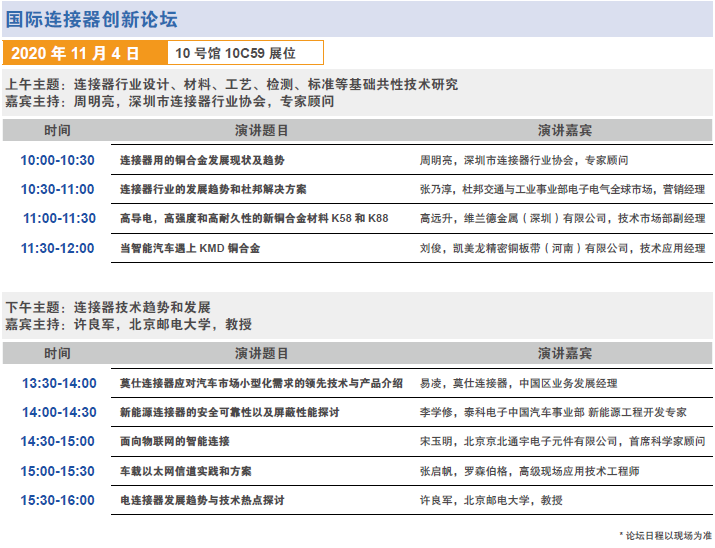Screen dimensions: 715x548
Task: Click the topic 莫仕连接器应对汽车市场小型化需求
Action: click(261, 383)
